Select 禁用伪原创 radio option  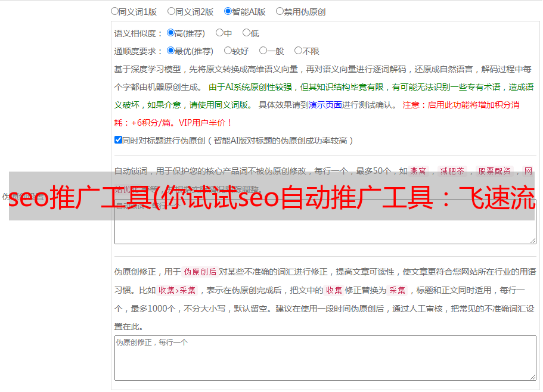[x=280, y=11]
